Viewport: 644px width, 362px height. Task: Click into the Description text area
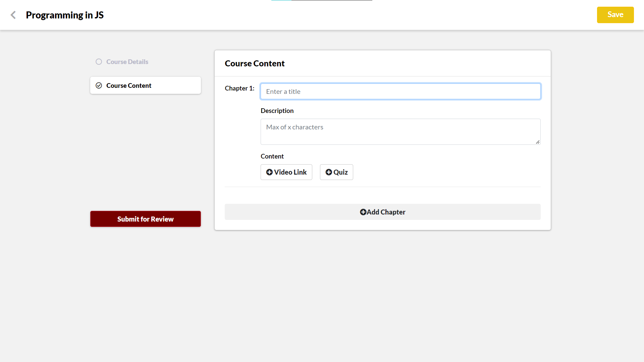click(x=400, y=132)
